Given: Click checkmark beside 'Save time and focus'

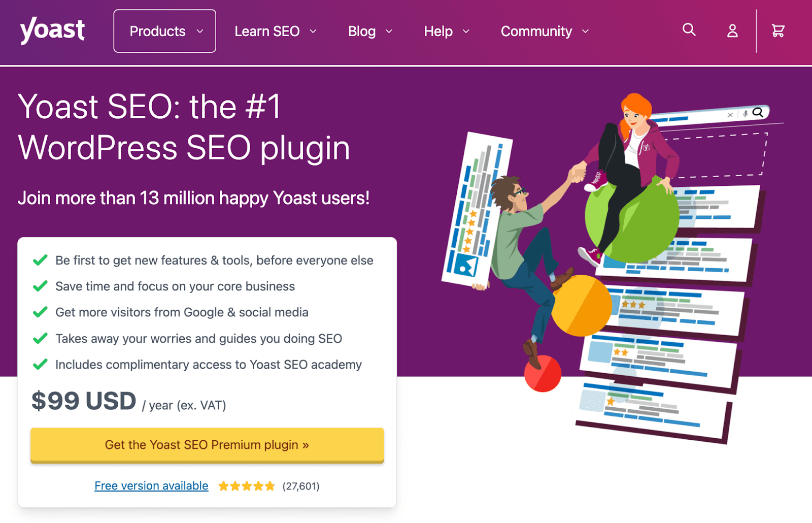Looking at the screenshot, I should [x=40, y=286].
